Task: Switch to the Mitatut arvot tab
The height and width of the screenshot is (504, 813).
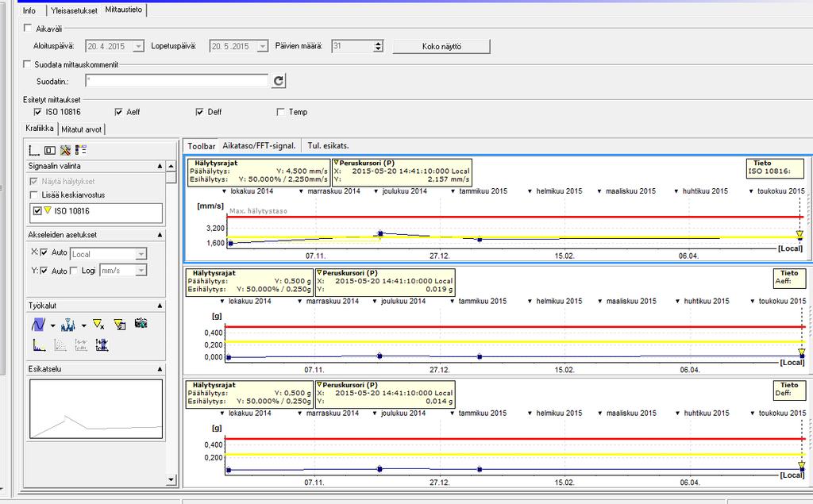Action: click(82, 129)
